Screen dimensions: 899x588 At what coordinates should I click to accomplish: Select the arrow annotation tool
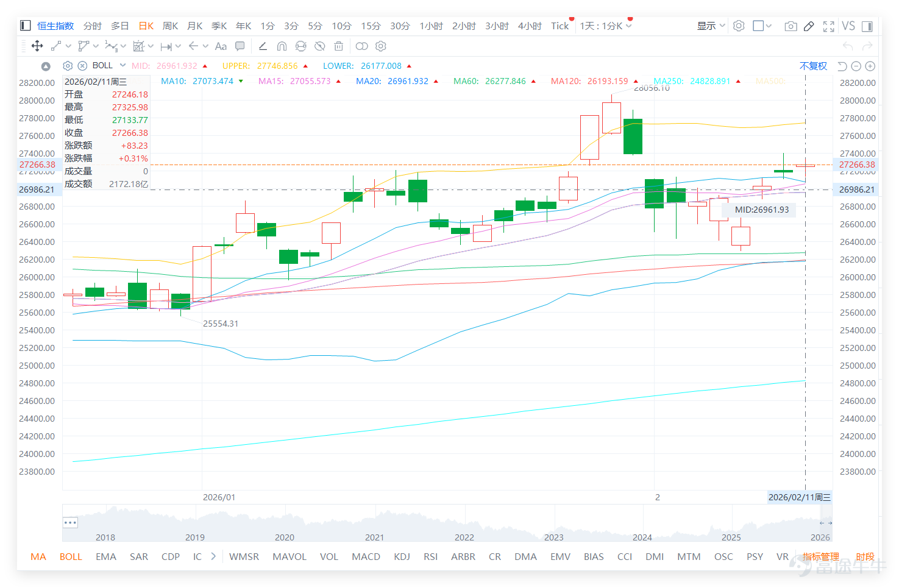(x=193, y=46)
